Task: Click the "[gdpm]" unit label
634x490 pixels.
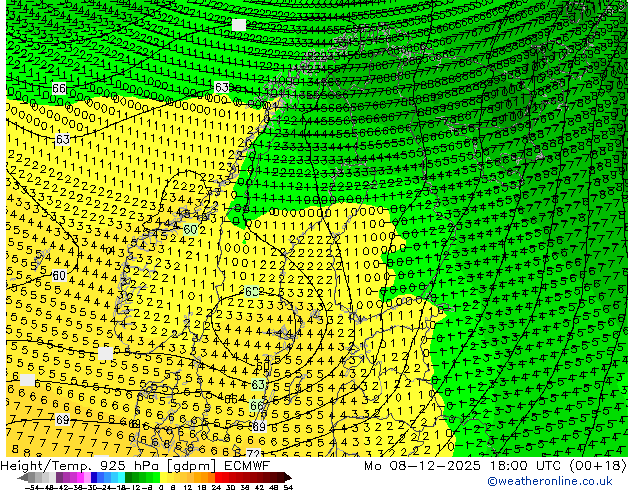Action: coord(193,466)
